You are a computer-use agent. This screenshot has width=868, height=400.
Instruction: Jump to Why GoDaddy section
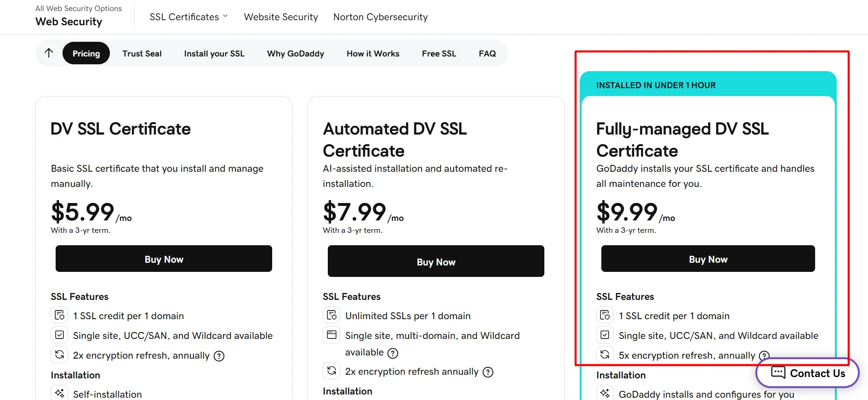point(296,53)
